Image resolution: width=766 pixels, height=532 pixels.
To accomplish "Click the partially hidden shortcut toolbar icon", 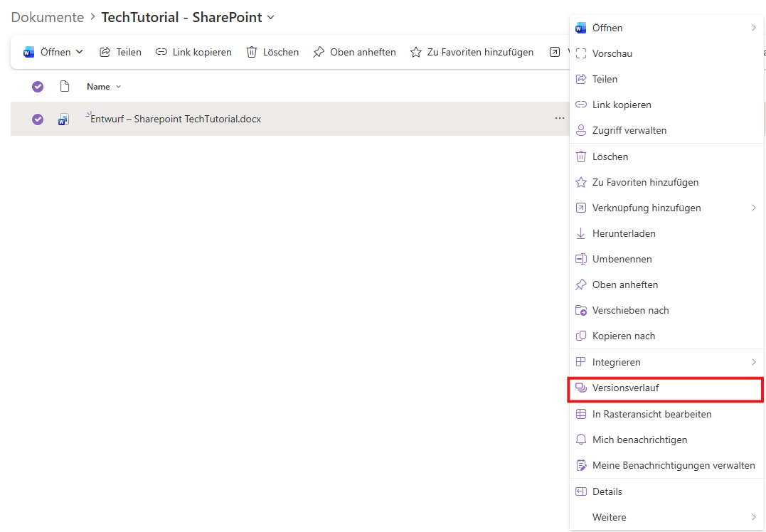I will (x=555, y=52).
